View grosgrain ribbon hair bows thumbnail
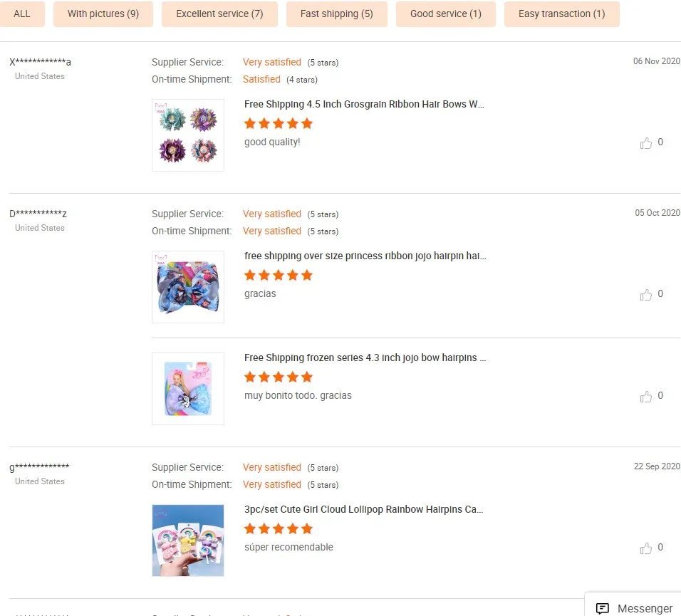681x616 pixels. pos(188,135)
